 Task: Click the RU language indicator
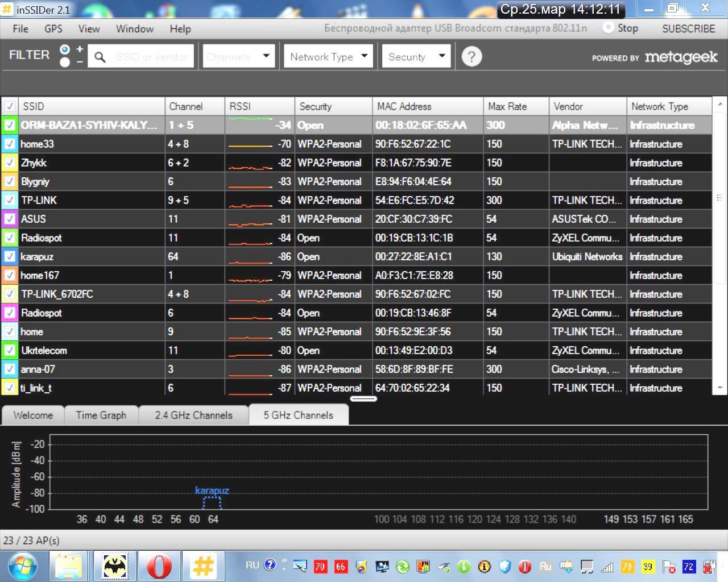click(x=253, y=566)
